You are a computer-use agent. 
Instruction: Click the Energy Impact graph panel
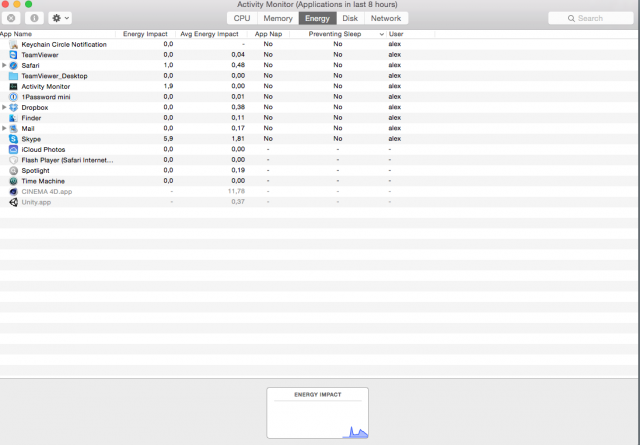click(318, 413)
